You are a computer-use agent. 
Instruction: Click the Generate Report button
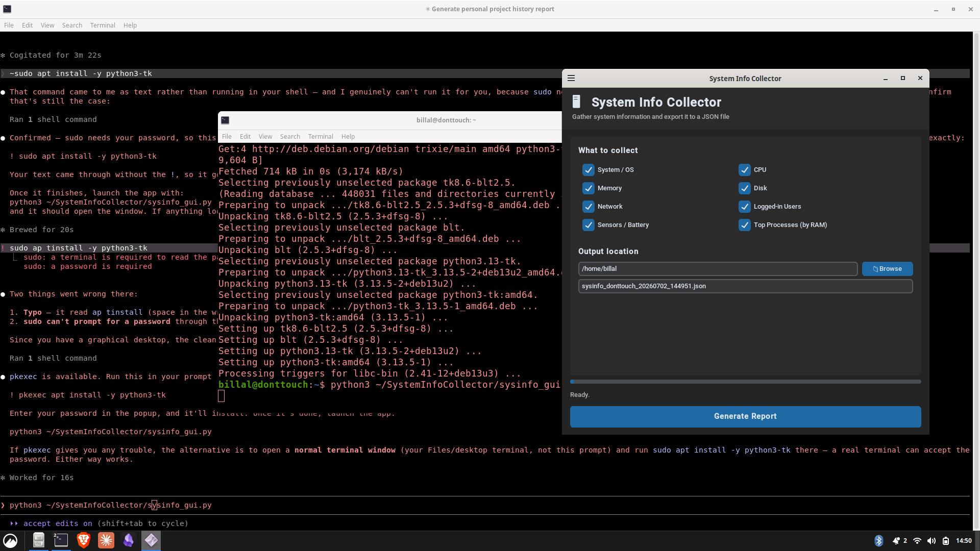click(x=745, y=416)
